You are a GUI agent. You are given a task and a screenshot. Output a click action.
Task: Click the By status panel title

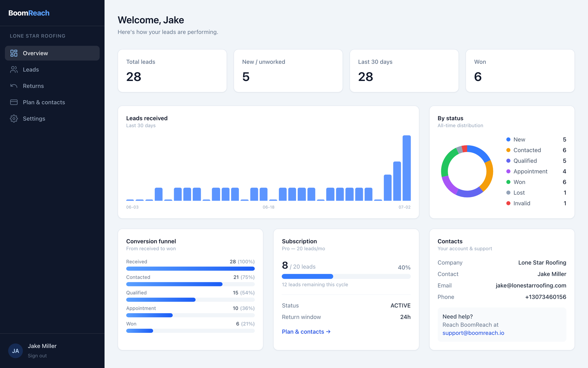450,118
